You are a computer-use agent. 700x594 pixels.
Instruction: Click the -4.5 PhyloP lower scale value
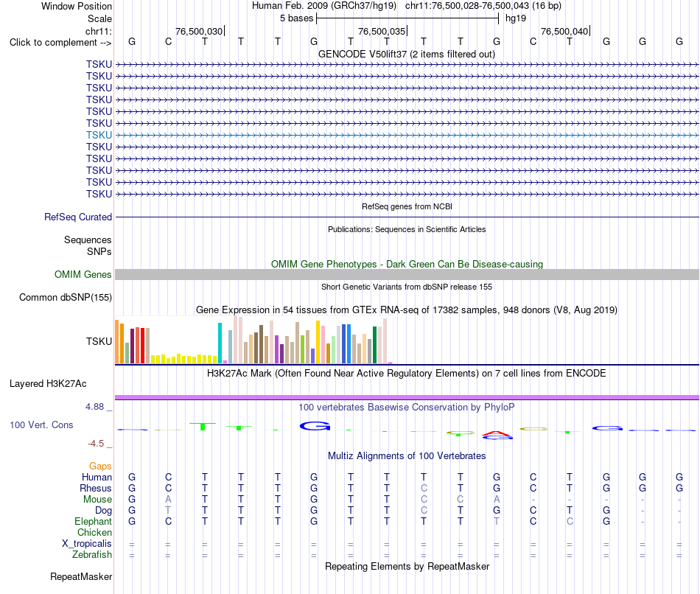pos(96,444)
